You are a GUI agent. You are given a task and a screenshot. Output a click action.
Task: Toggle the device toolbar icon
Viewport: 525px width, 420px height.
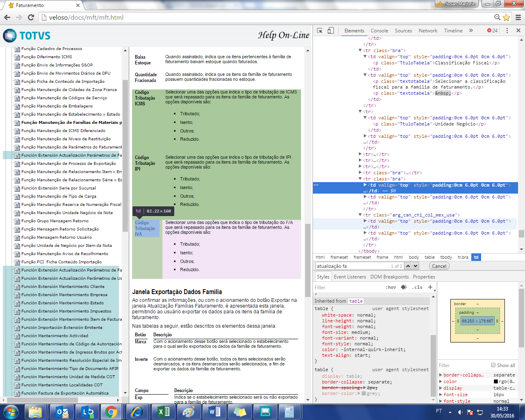pyautogui.click(x=331, y=31)
